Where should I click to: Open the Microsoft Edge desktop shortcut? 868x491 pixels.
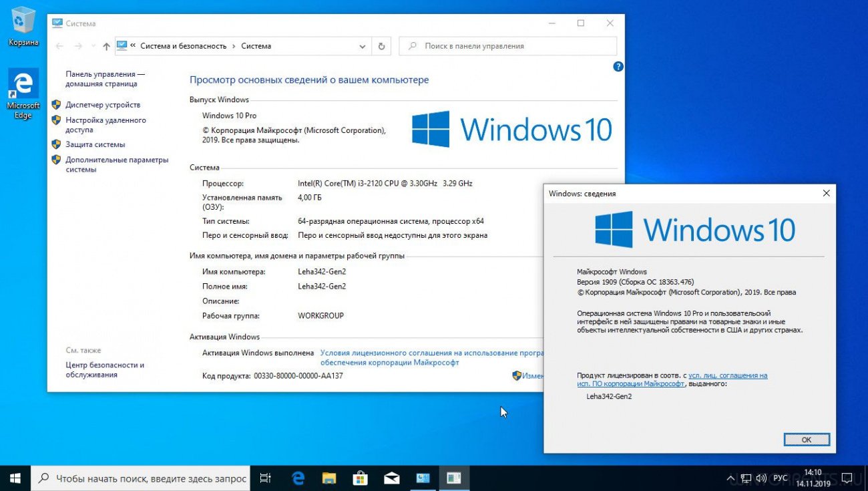(23, 94)
